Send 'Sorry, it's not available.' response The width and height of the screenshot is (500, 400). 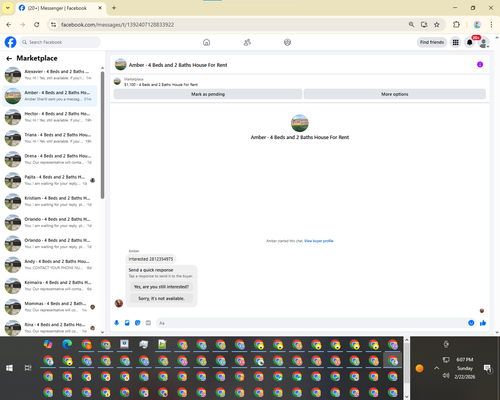(x=161, y=298)
